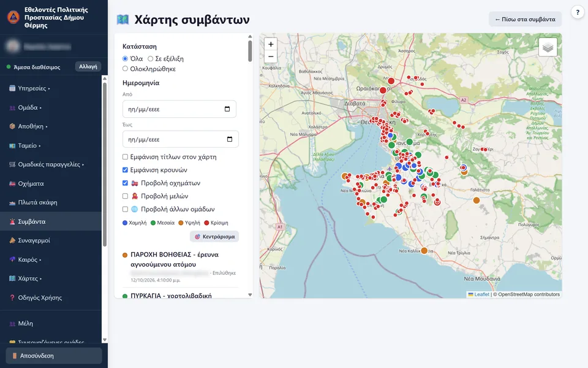Click the siren icon next to Συμβάντα
Viewport: 588px width, 368px height.
pyautogui.click(x=12, y=221)
